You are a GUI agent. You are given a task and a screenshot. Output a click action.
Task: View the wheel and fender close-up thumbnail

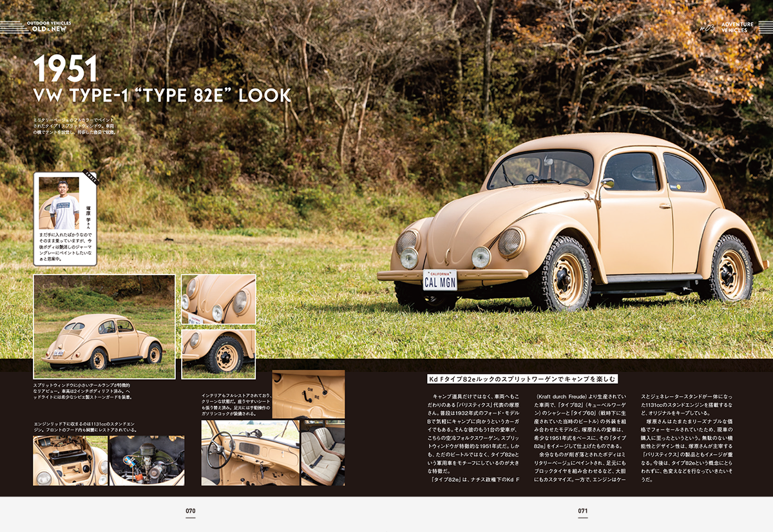tap(218, 354)
